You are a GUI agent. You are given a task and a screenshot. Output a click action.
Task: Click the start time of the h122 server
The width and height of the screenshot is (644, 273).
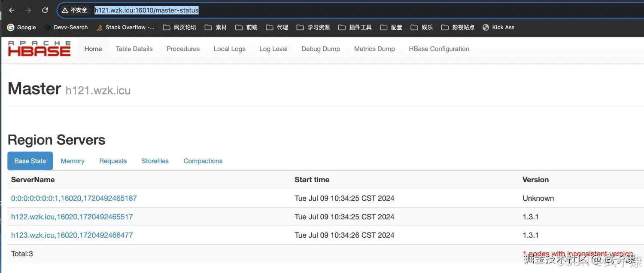[344, 217]
